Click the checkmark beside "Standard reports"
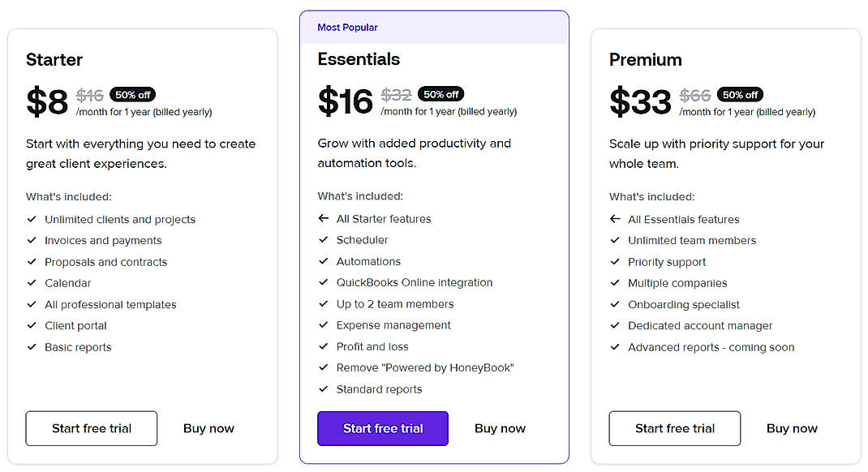This screenshot has height=472, width=868. pos(322,389)
